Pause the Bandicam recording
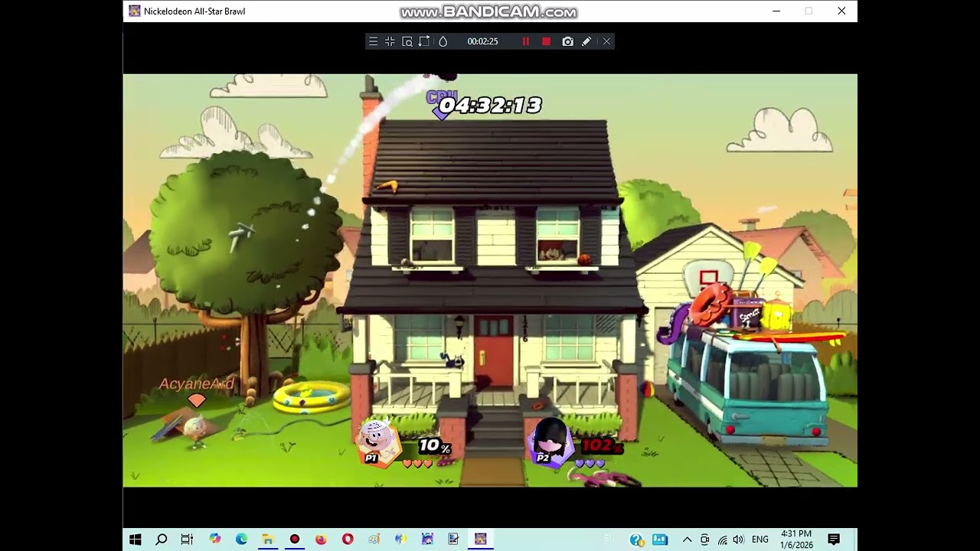The image size is (980, 551). [526, 41]
